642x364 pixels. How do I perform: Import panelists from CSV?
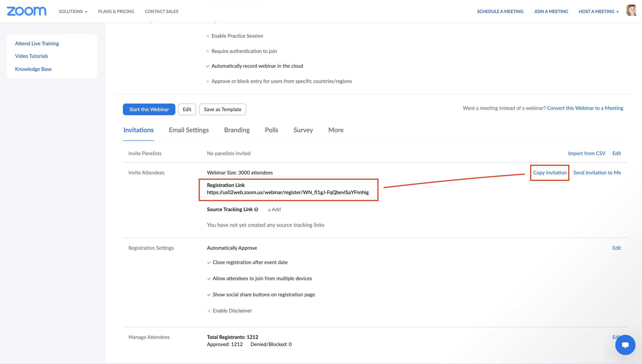tap(586, 153)
